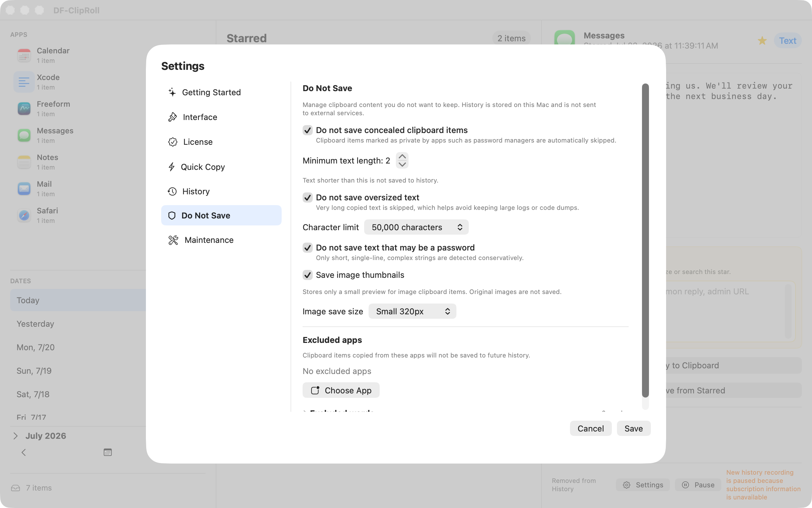Click the Xcode app icon in sidebar
Screen dimensions: 812x508
24,82
